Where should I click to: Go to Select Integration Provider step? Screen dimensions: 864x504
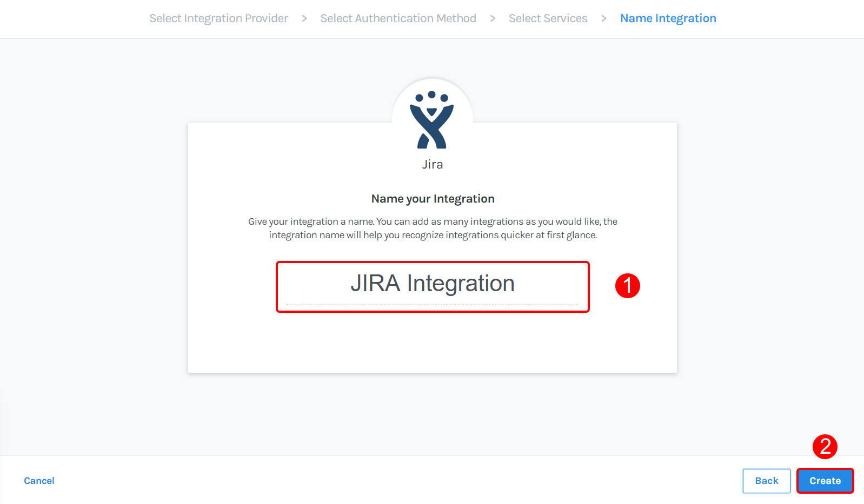pos(219,18)
